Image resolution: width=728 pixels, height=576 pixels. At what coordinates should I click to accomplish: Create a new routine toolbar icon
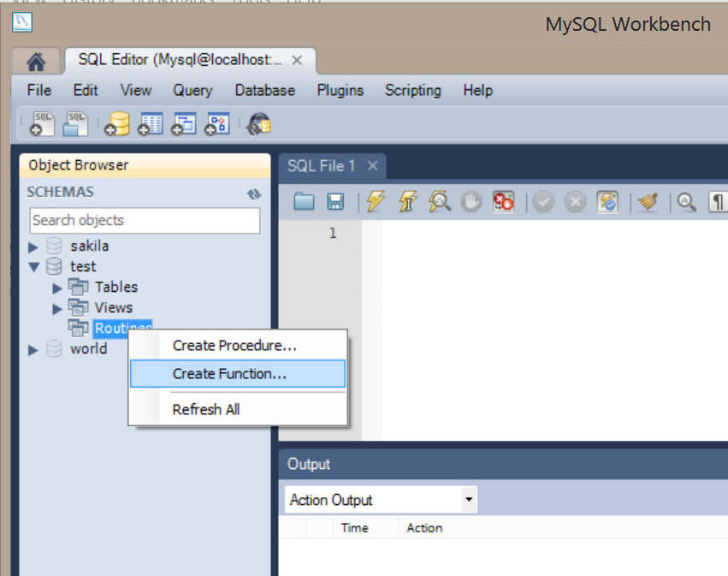tap(217, 124)
